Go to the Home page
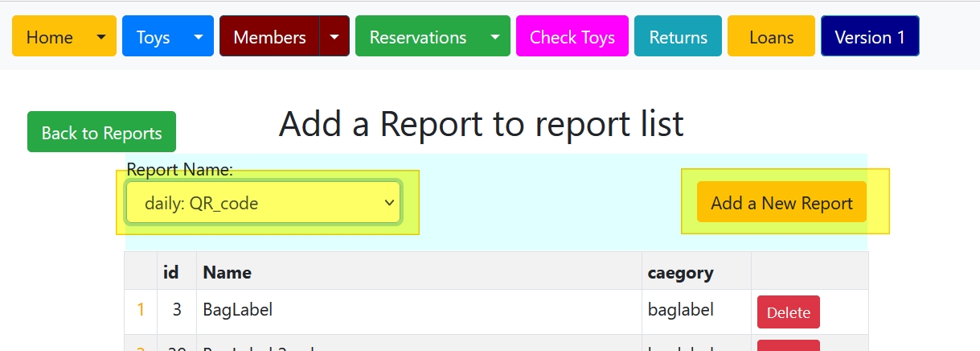The width and height of the screenshot is (980, 351). (x=50, y=36)
